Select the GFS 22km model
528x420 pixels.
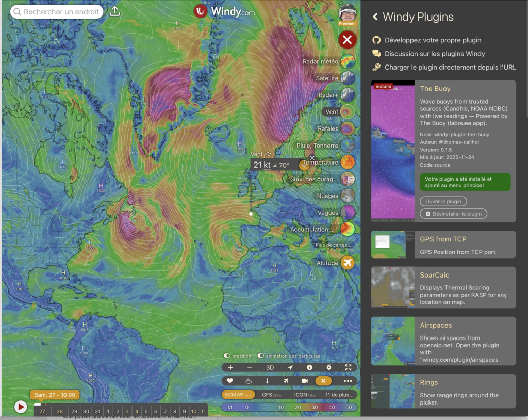coord(270,395)
